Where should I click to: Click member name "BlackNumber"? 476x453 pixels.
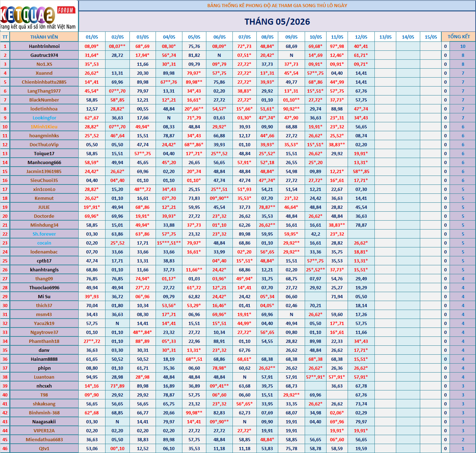point(44,100)
